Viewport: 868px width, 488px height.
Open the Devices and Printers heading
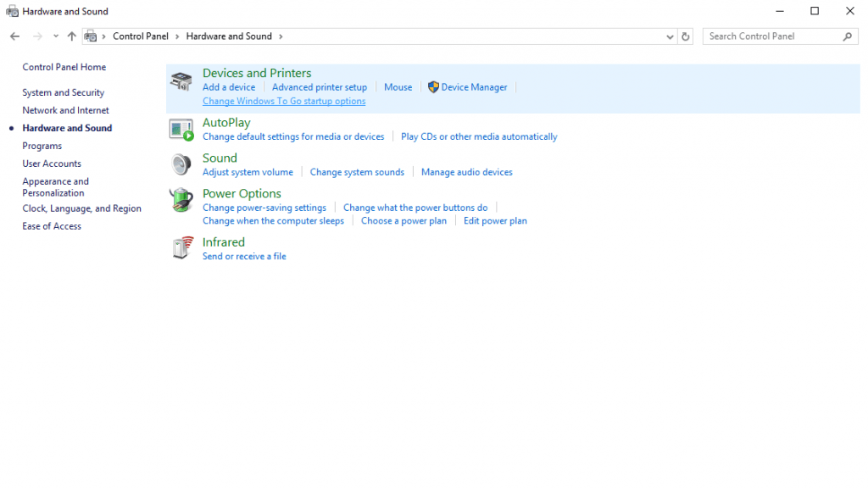257,73
